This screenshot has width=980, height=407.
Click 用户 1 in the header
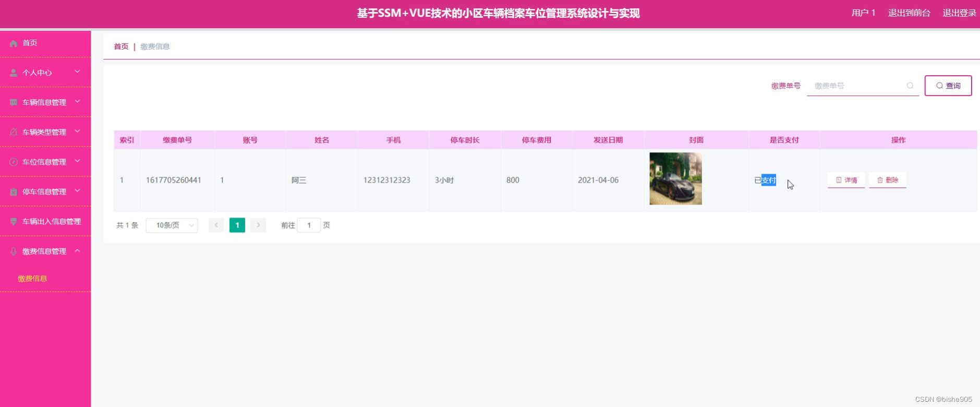pyautogui.click(x=864, y=13)
